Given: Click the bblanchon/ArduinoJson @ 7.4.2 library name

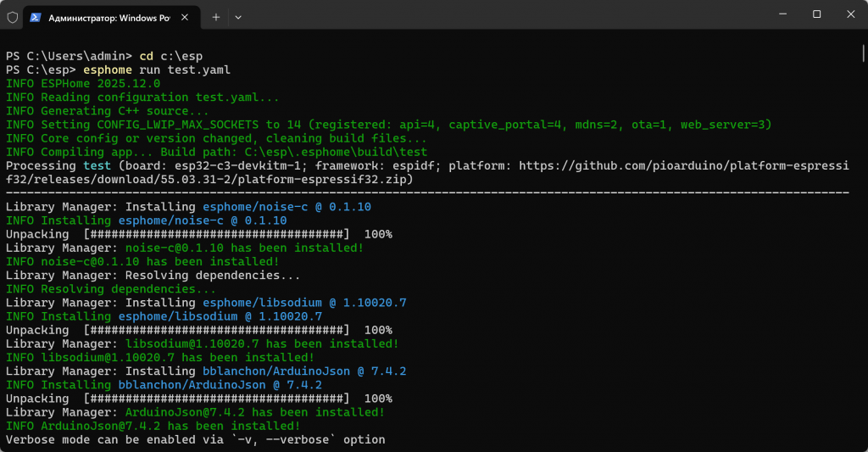Looking at the screenshot, I should point(304,371).
